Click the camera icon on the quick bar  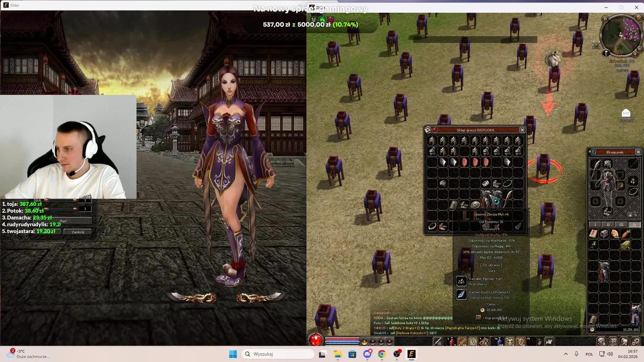click(549, 342)
